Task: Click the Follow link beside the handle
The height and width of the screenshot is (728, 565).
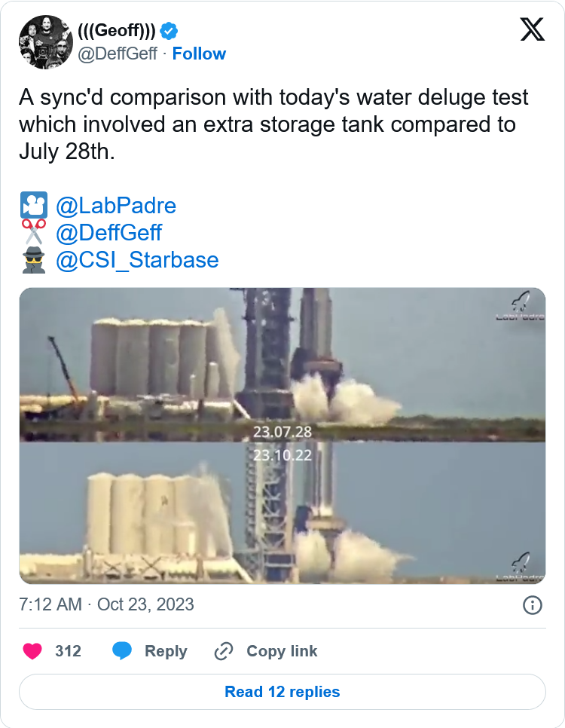Action: click(x=199, y=54)
